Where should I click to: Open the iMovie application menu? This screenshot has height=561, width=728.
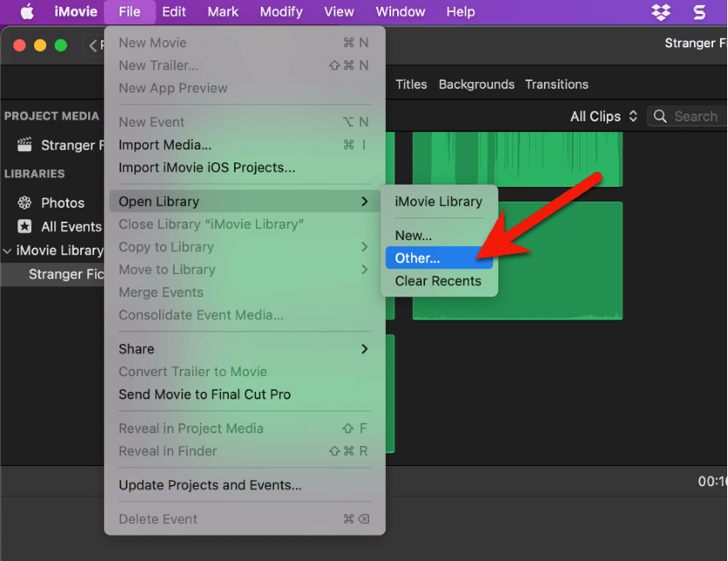coord(76,11)
